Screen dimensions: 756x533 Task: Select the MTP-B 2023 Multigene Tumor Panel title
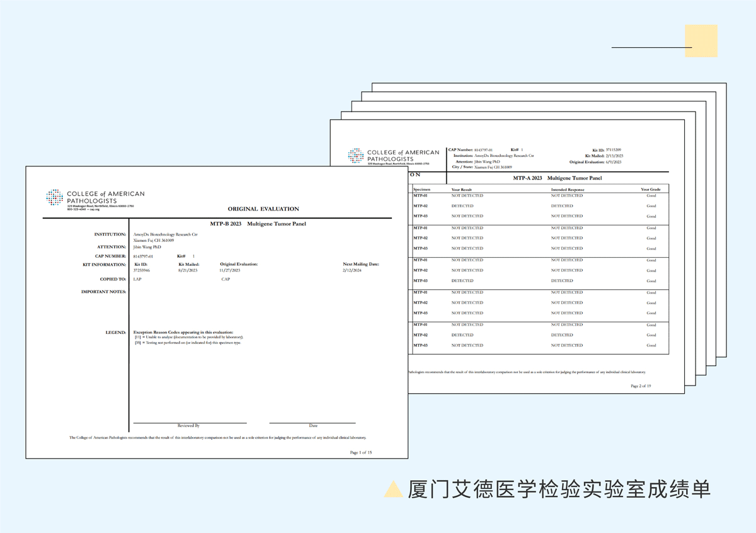tap(258, 224)
